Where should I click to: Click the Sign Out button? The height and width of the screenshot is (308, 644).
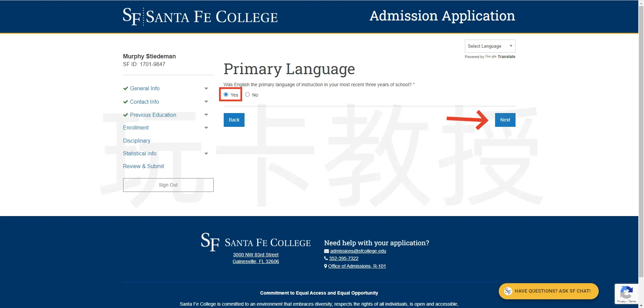[168, 185]
